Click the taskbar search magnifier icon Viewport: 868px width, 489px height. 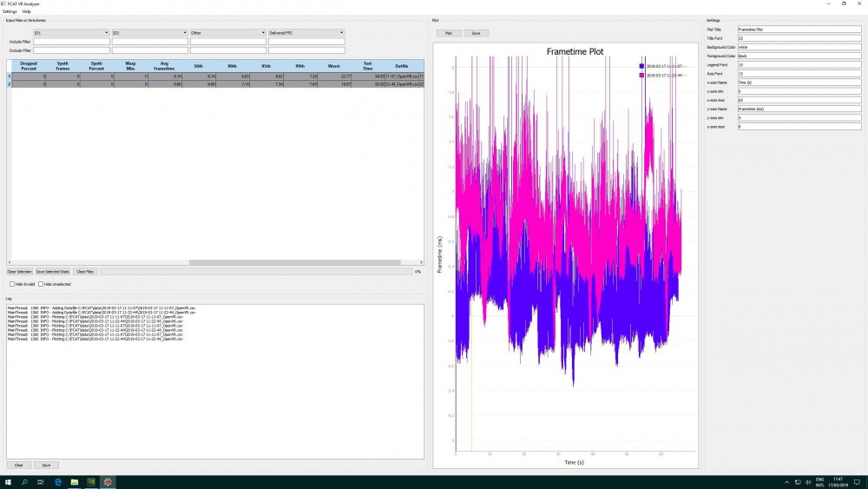coord(23,481)
